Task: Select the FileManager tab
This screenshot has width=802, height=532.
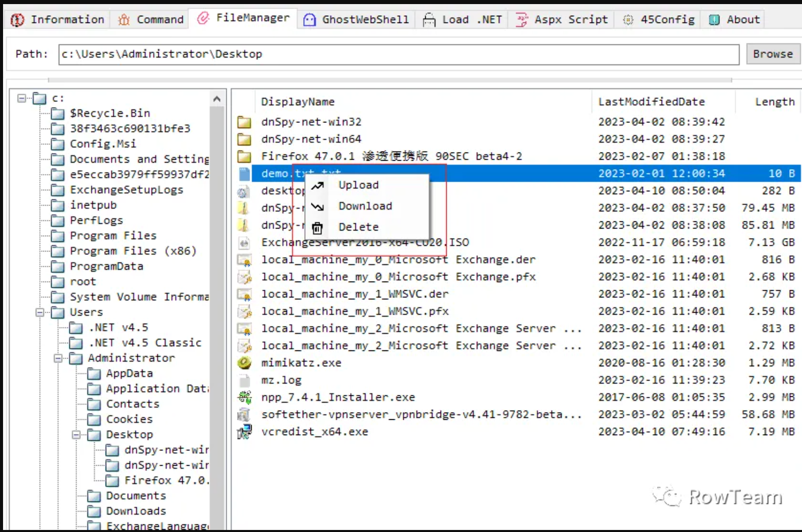Action: pos(244,18)
